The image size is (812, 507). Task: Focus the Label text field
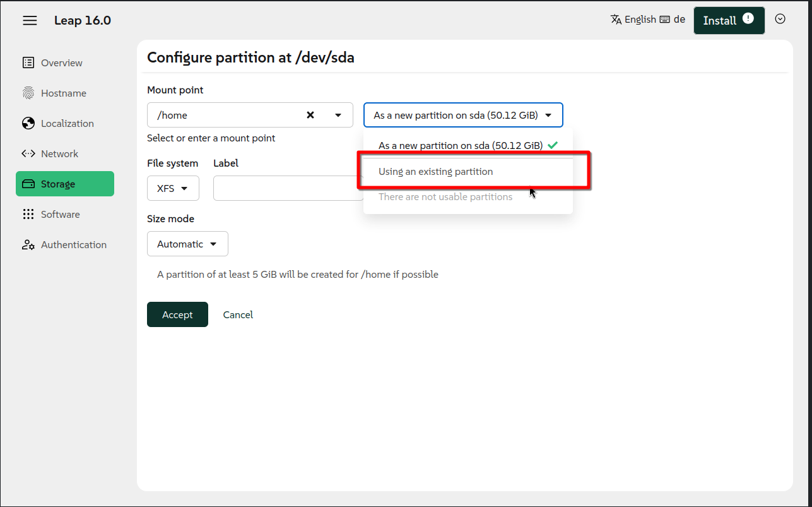[288, 188]
